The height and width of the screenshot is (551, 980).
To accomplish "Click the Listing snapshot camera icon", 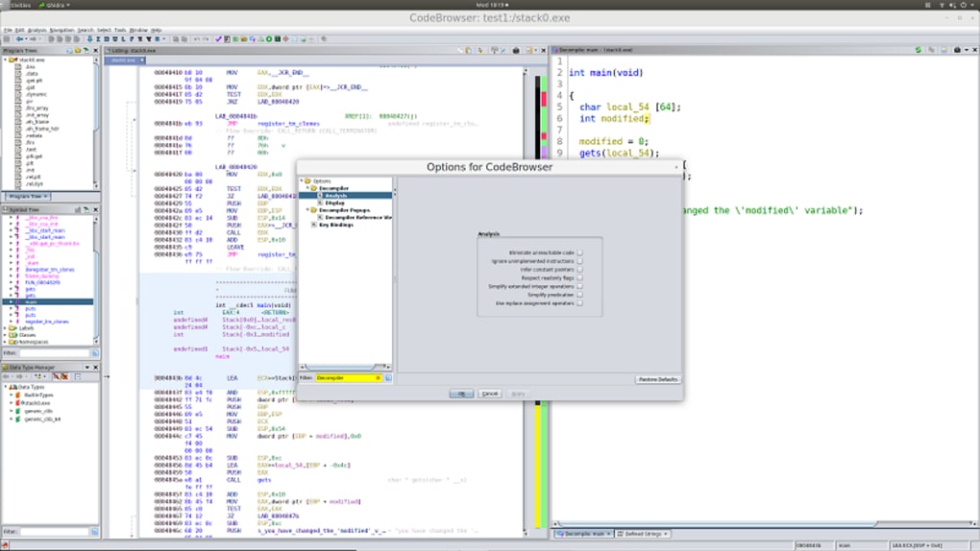I will (515, 50).
